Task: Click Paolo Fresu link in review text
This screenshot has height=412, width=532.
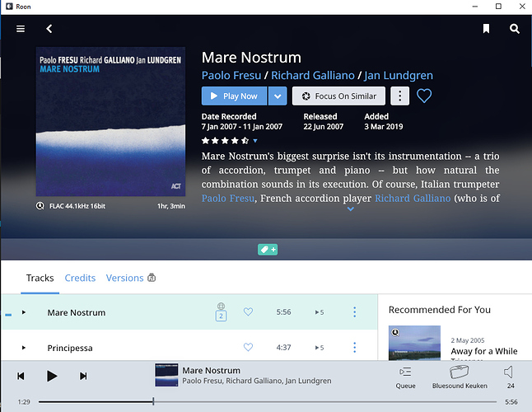Action: (x=227, y=199)
